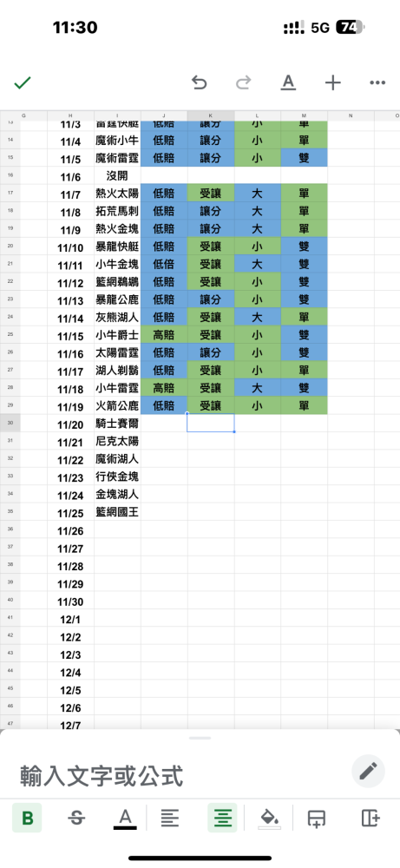Select the cell 魔術小牛
Screen dimensions: 400x868
117,141
